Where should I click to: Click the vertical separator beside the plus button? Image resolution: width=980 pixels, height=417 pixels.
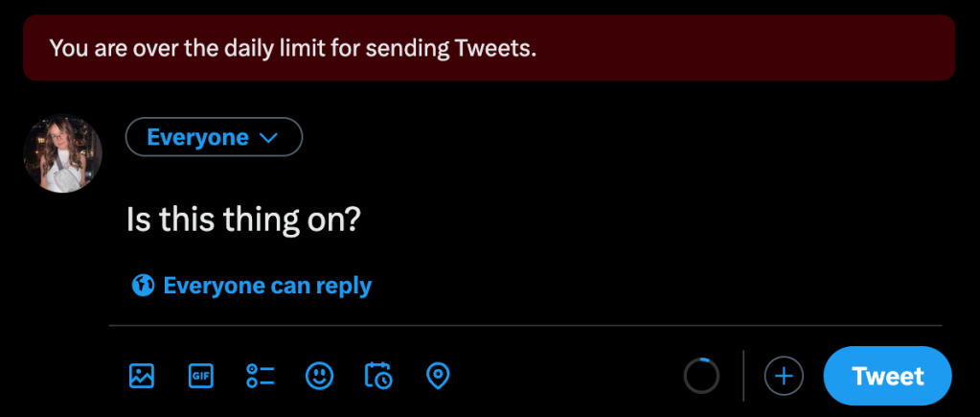pyautogui.click(x=743, y=376)
